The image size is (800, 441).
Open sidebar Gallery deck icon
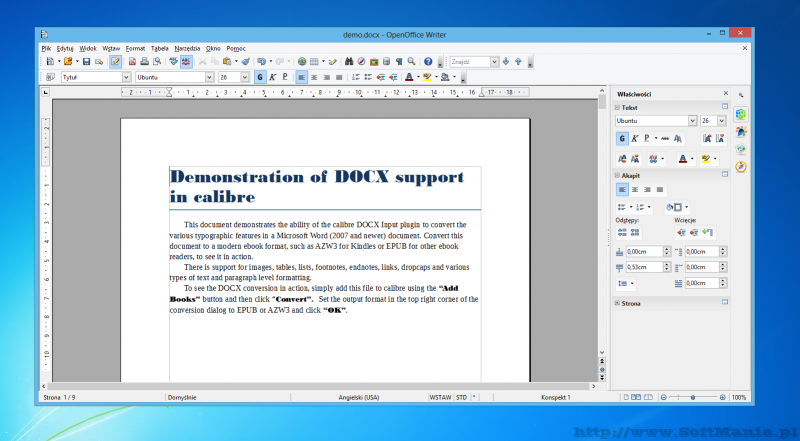[741, 149]
